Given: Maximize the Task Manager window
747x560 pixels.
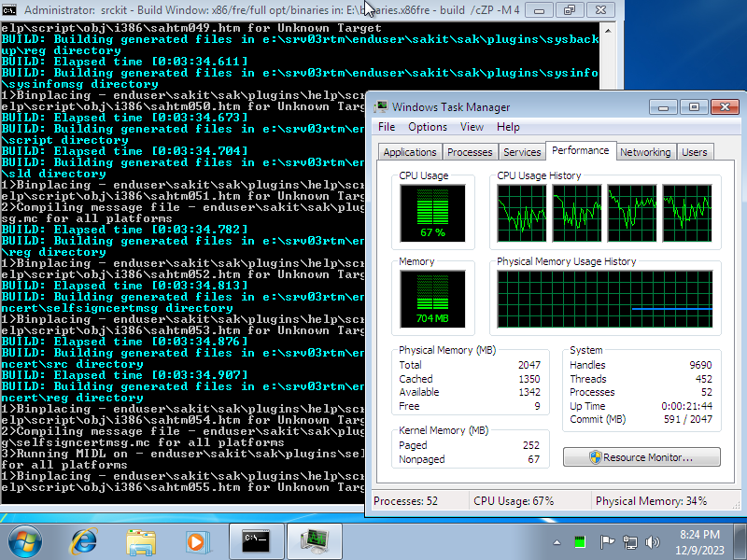Looking at the screenshot, I should pyautogui.click(x=694, y=106).
